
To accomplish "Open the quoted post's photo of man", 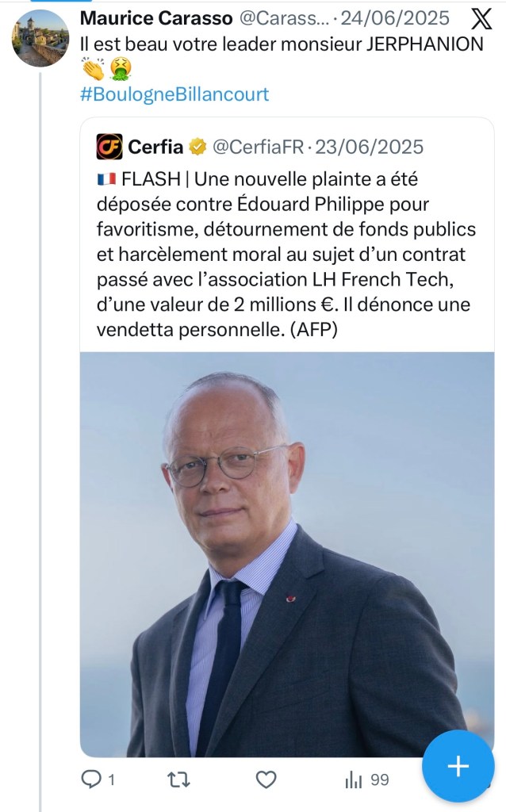I will click(x=287, y=553).
